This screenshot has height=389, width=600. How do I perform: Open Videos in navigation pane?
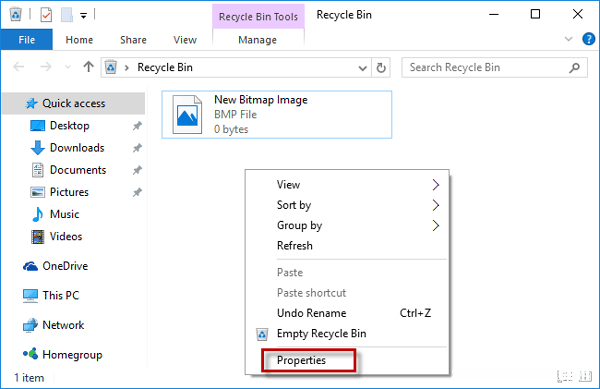click(x=66, y=236)
